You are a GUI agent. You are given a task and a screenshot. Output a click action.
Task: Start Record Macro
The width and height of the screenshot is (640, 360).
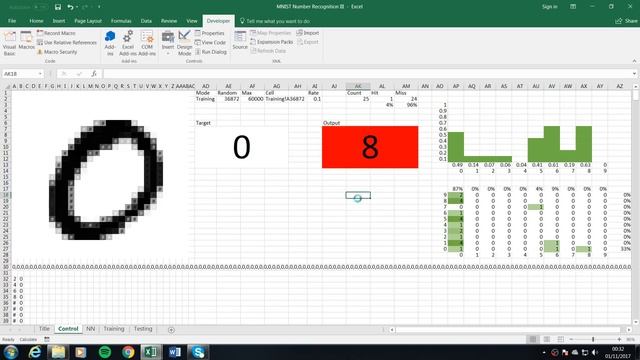pyautogui.click(x=56, y=33)
